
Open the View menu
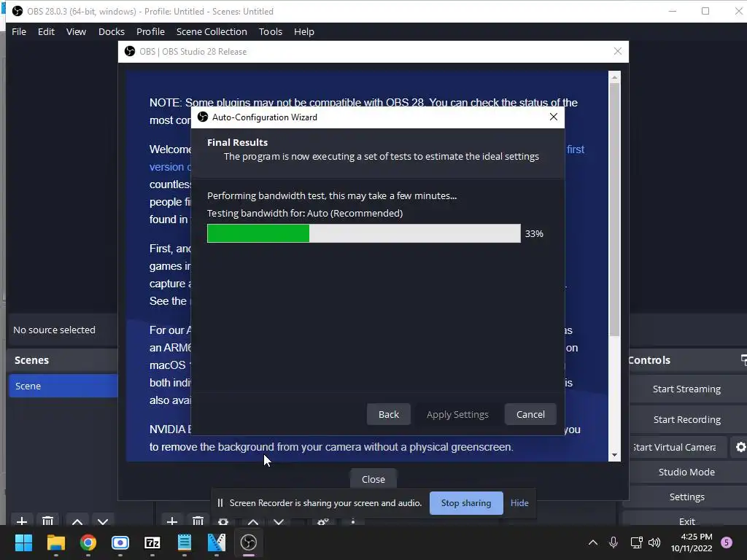(76, 31)
